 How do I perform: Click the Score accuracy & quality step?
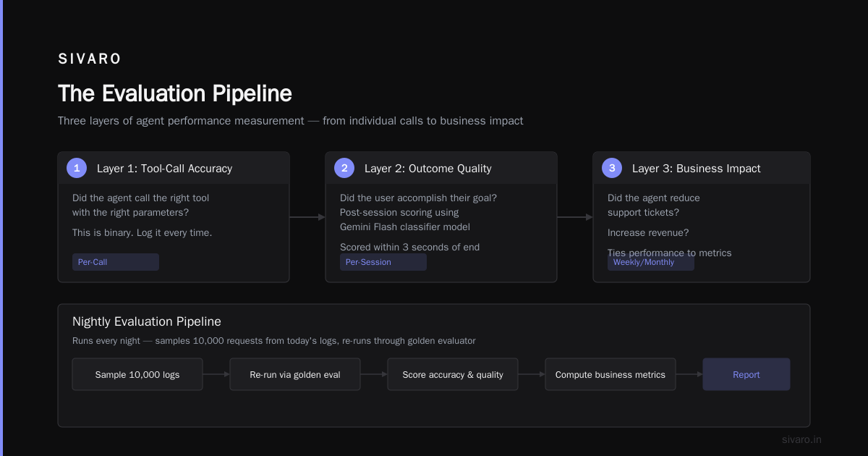click(x=453, y=374)
